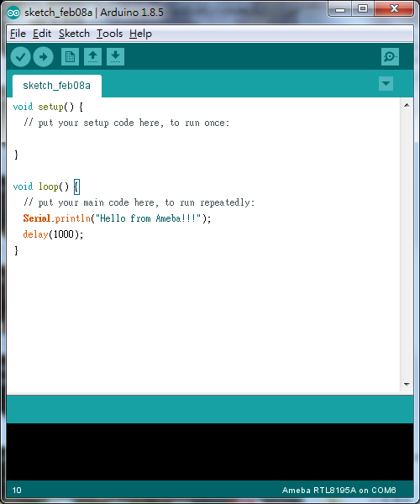Open the Serial Monitor
The height and width of the screenshot is (504, 420).
coord(390,57)
